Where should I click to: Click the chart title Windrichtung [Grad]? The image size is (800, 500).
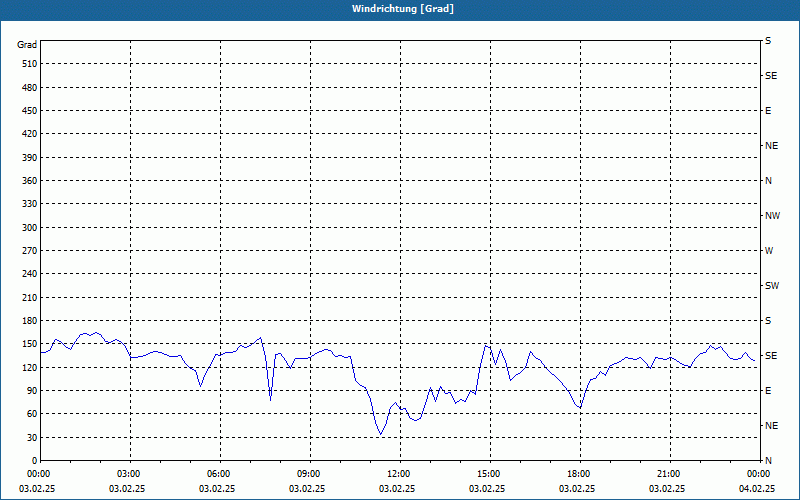403,9
